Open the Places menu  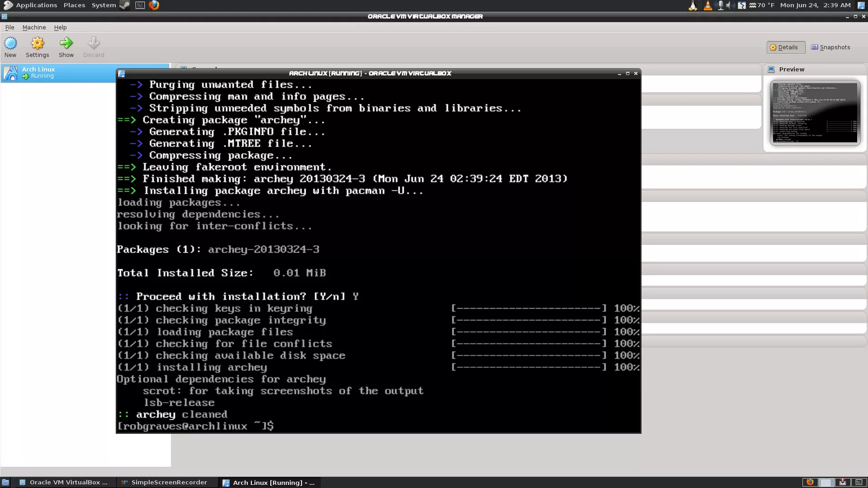tap(74, 5)
